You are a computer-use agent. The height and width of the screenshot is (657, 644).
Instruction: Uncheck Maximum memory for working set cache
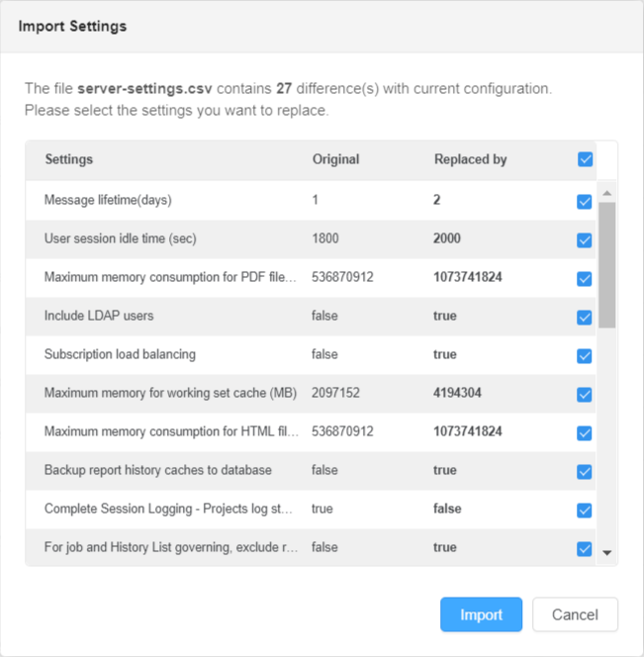coord(584,395)
